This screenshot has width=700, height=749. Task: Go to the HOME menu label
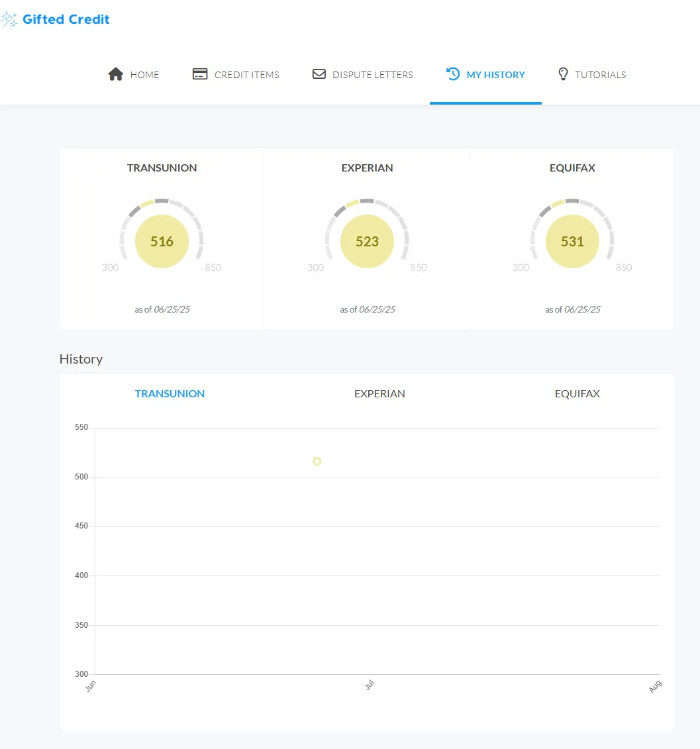pyautogui.click(x=144, y=75)
